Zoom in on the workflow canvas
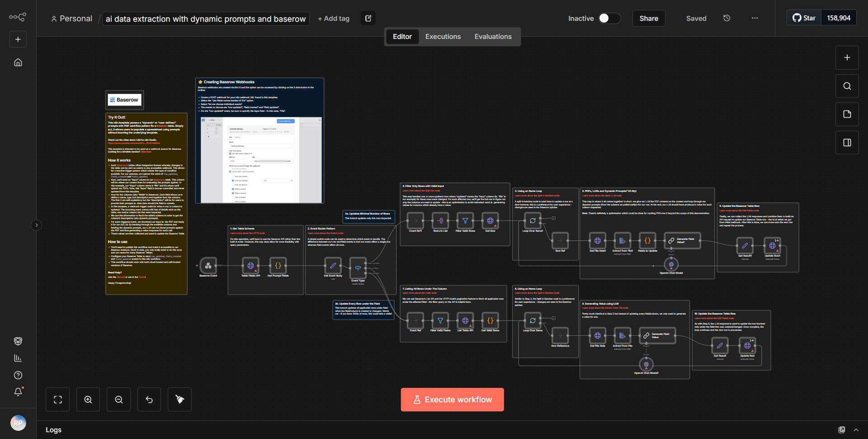 click(88, 399)
